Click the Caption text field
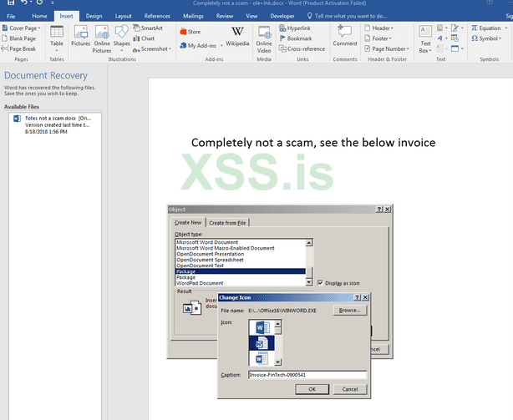 307,375
